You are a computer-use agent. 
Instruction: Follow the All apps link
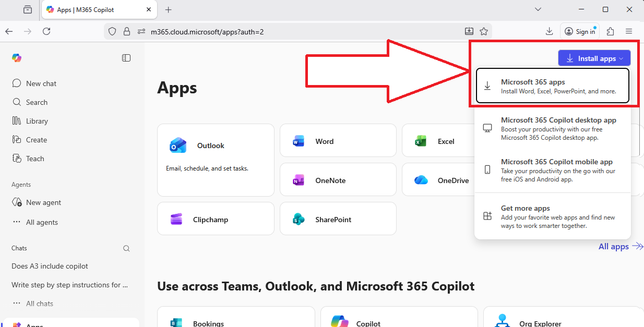tap(615, 246)
